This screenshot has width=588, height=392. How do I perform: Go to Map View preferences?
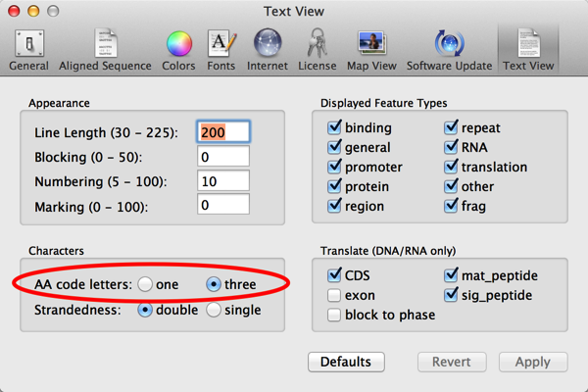371,50
